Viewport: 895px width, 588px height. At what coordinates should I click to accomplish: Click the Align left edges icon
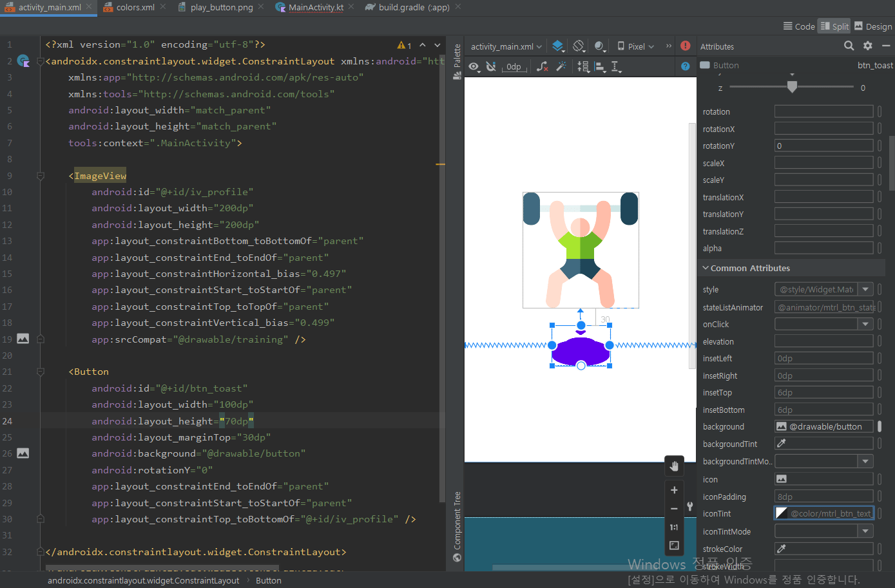[x=600, y=66]
